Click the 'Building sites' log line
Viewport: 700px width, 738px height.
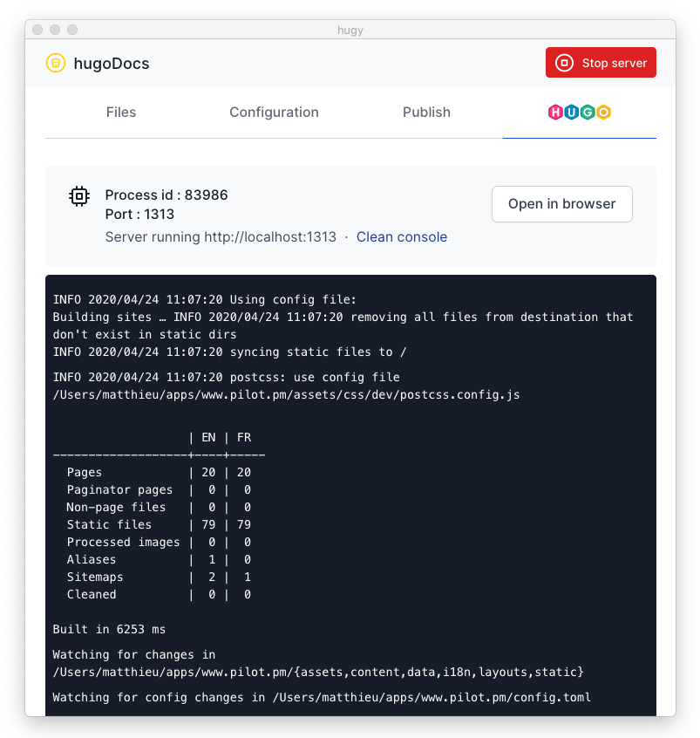(x=343, y=317)
